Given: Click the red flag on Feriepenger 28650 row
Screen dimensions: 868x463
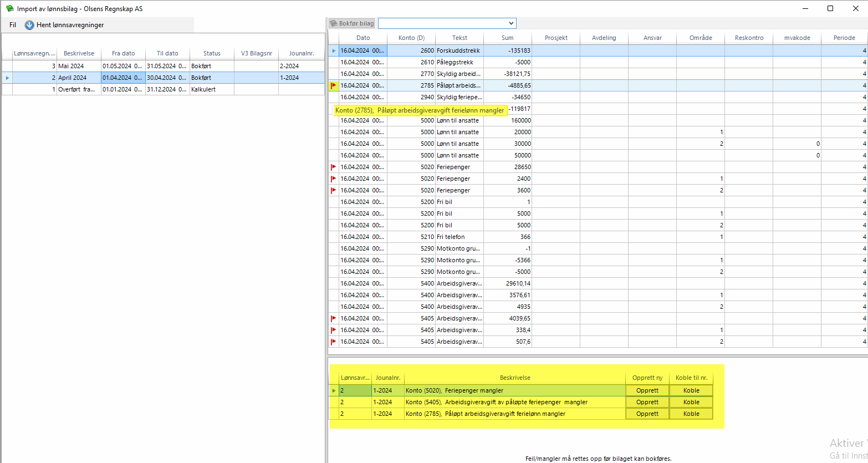Looking at the screenshot, I should pos(334,167).
